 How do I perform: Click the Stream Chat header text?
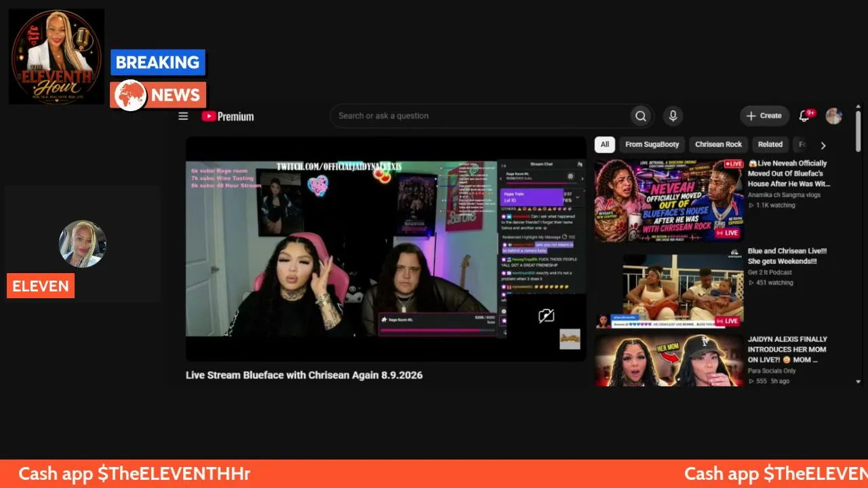point(541,164)
